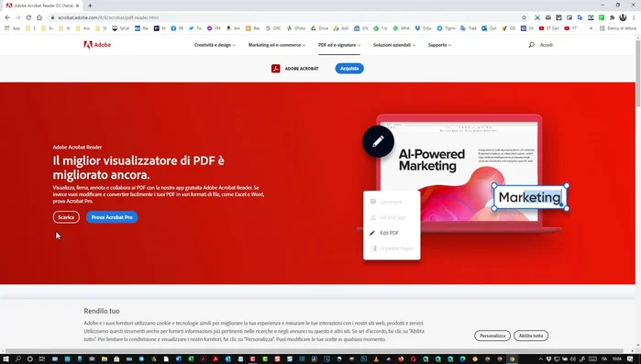This screenshot has width=641, height=364.
Task: Click the pencil edit circle in illustration
Action: [378, 141]
